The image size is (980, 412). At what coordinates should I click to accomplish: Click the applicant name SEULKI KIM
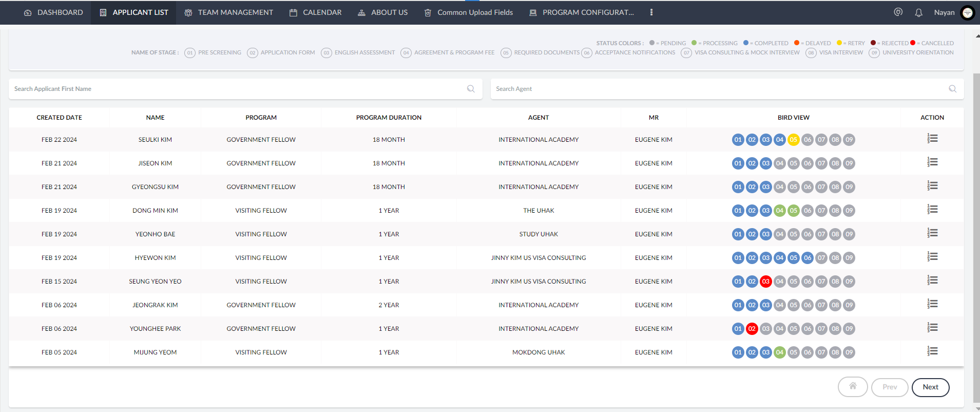[155, 140]
